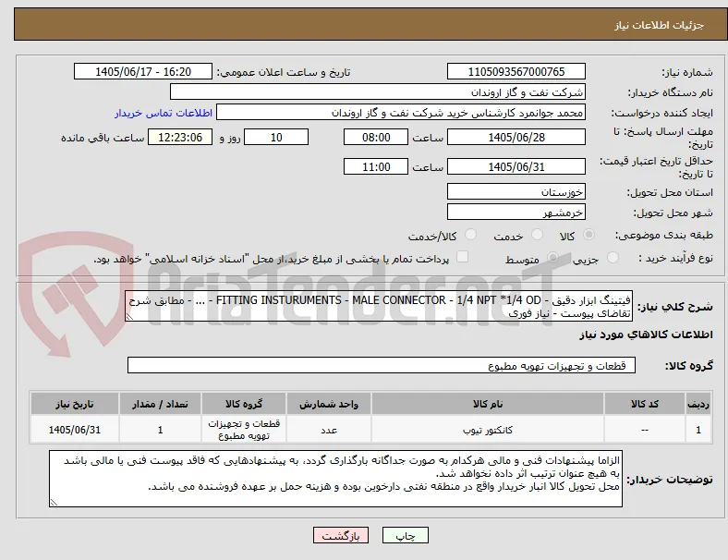Click the table date cell 1405/06/31

[x=75, y=430]
